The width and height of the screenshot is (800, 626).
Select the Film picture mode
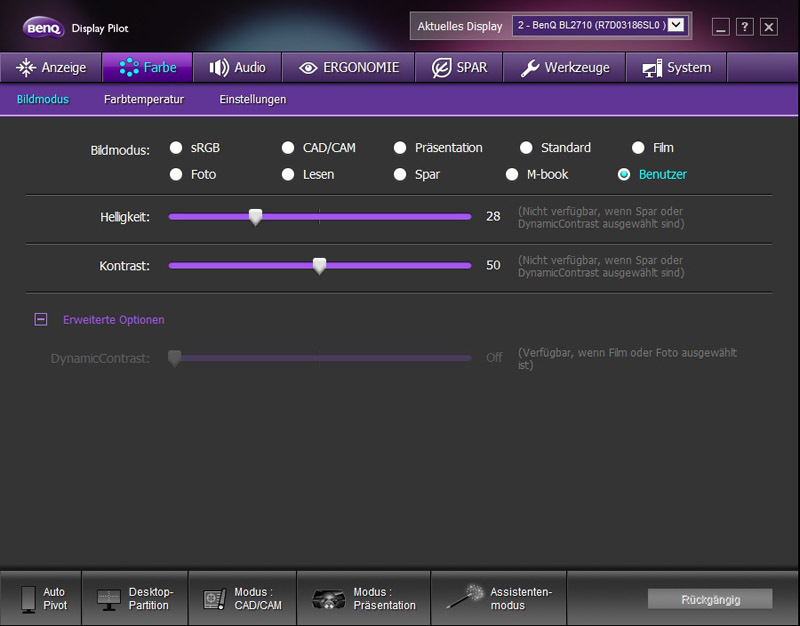click(638, 148)
